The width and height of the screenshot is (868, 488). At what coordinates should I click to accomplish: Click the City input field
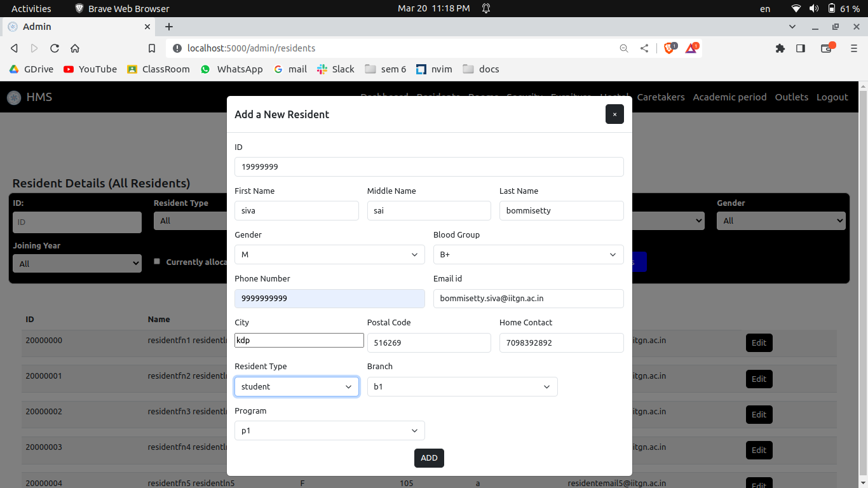pos(299,340)
